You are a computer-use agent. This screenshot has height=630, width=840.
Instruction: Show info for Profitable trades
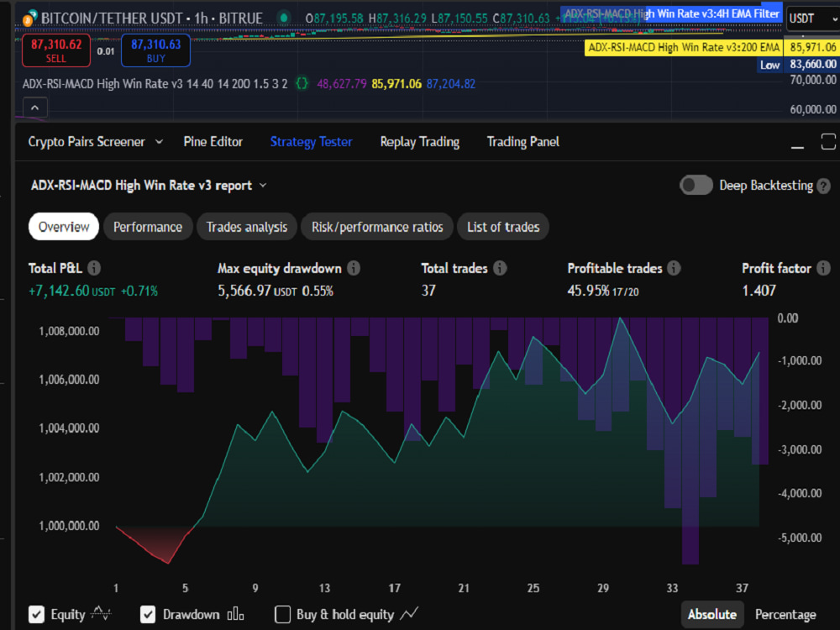coord(674,268)
